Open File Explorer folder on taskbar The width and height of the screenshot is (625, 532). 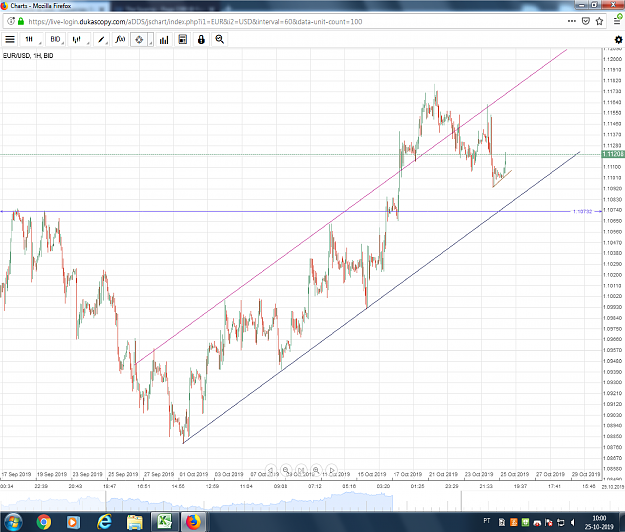click(134, 522)
